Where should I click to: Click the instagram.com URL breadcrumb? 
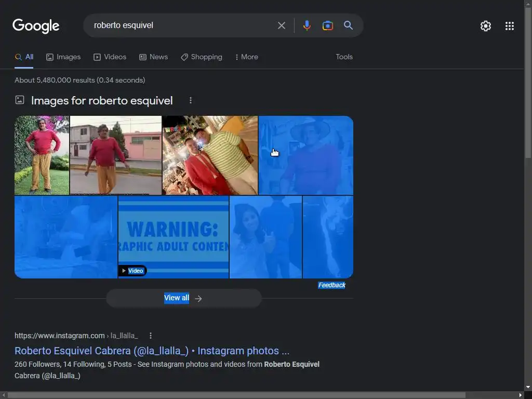[76, 336]
